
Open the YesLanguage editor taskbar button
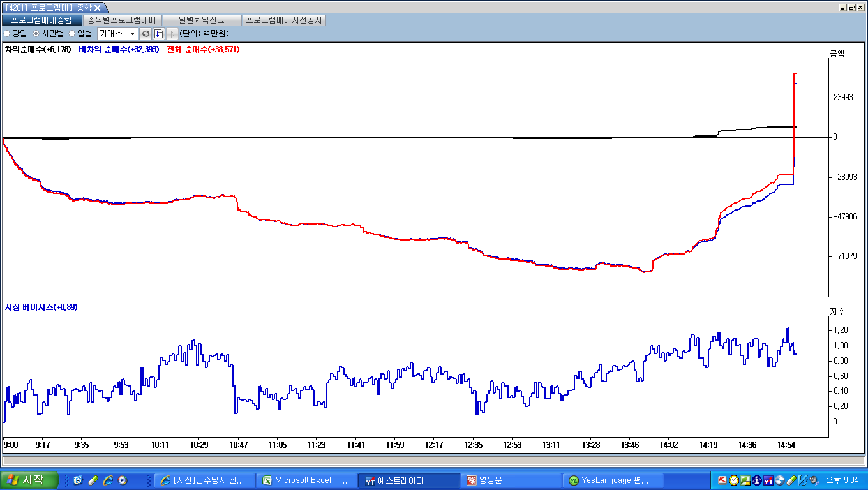tap(612, 480)
